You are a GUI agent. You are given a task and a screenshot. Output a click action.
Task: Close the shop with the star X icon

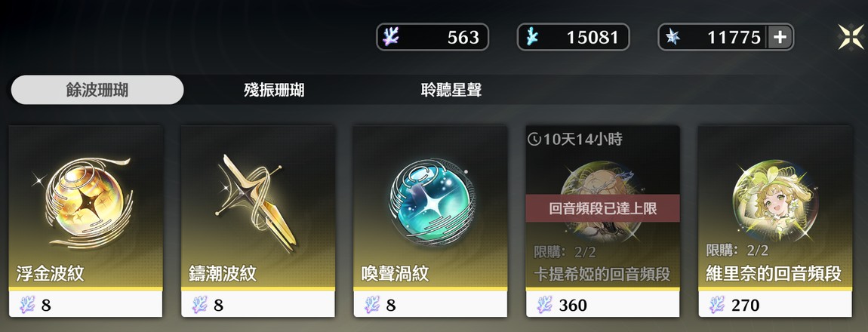click(851, 37)
